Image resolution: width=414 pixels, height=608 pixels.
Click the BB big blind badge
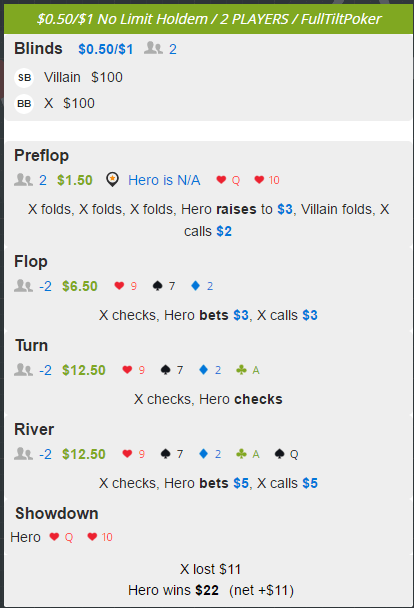24,104
